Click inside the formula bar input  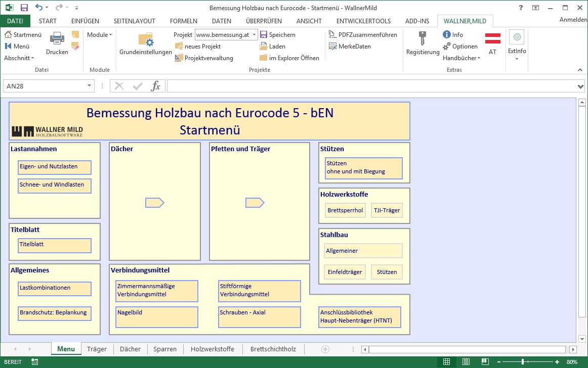click(371, 86)
